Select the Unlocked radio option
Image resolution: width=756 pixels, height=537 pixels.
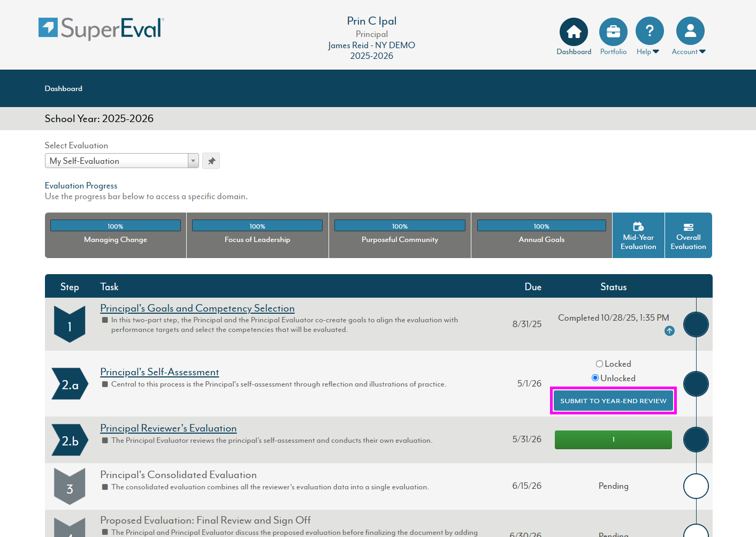(595, 378)
